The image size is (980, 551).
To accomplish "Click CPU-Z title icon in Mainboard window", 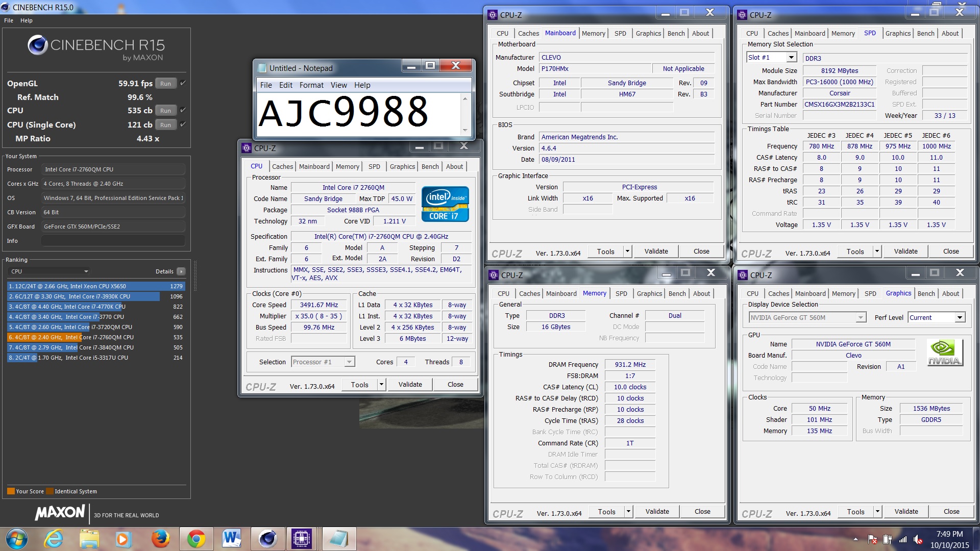I will [493, 15].
